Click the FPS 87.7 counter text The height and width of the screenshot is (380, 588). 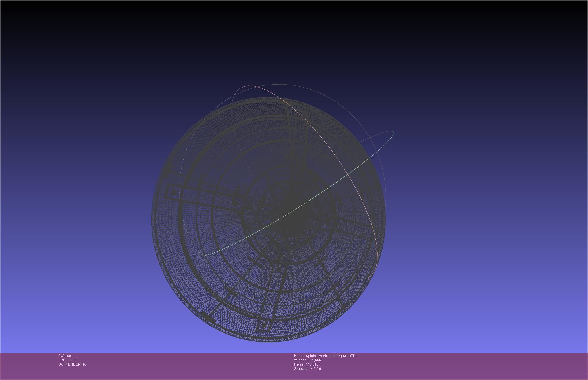coord(68,360)
